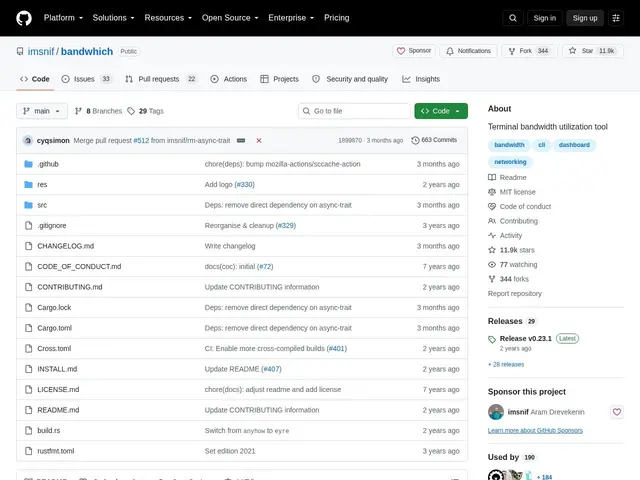Open Release v0.23.1

click(x=525, y=338)
